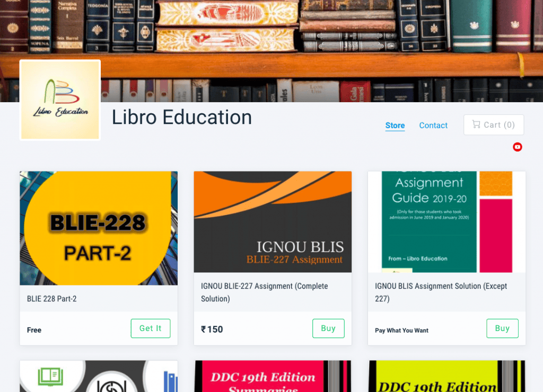
Task: Open the Assignment Guide 2019-20 cover
Action: click(446, 222)
